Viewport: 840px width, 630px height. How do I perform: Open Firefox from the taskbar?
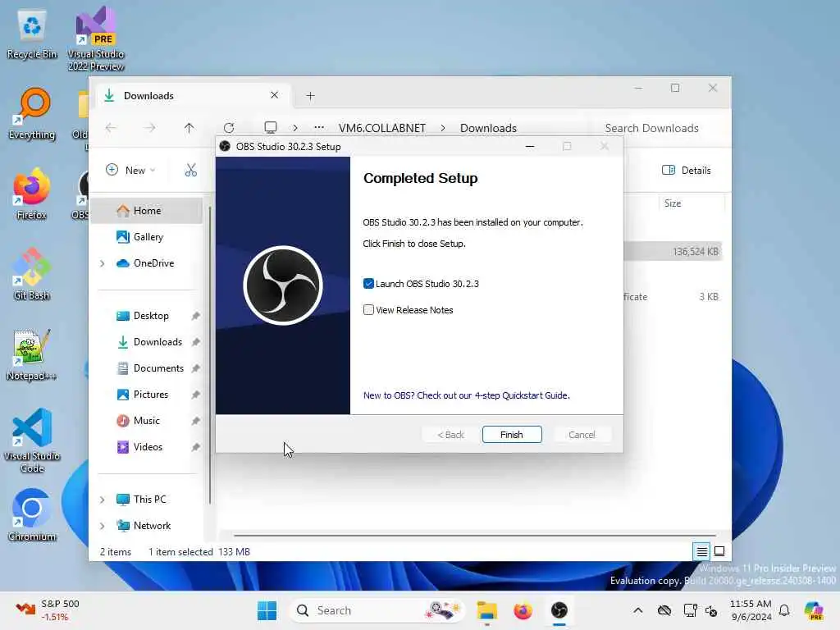tap(523, 610)
